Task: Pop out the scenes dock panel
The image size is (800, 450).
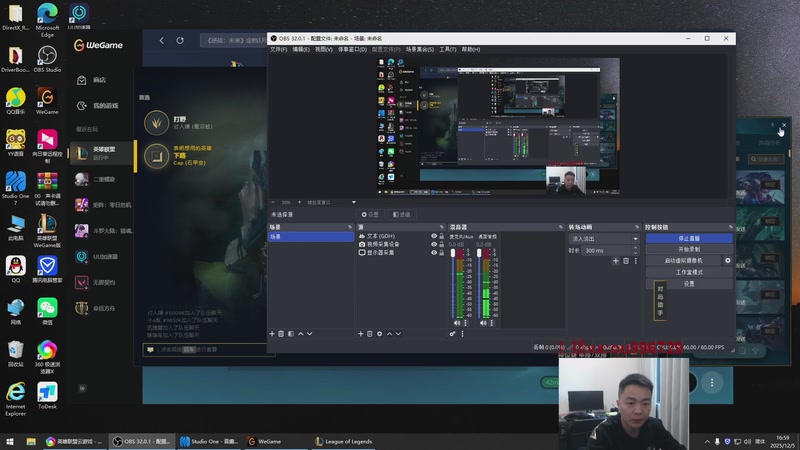Action: pyautogui.click(x=350, y=227)
